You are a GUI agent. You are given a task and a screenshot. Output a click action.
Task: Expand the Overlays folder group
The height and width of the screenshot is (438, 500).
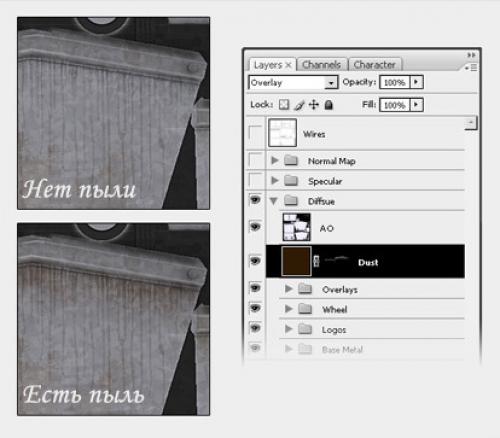point(289,289)
